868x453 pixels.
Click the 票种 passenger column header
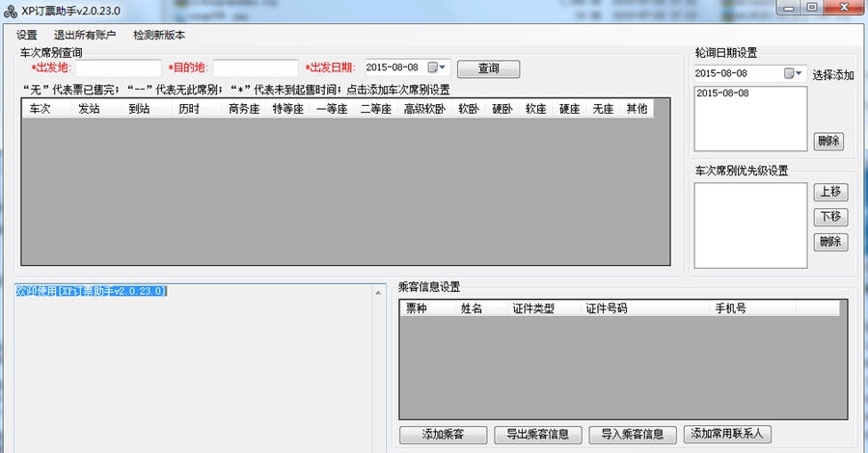click(x=427, y=308)
